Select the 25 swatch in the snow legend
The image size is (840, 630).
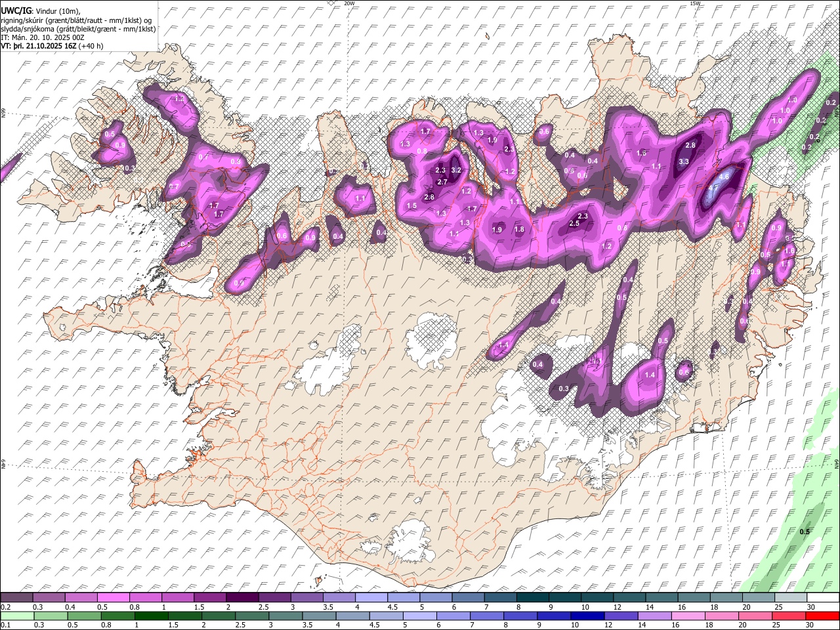point(791,598)
